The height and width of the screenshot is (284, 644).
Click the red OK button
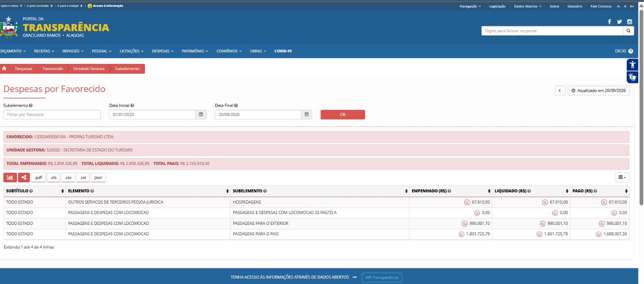tap(343, 115)
